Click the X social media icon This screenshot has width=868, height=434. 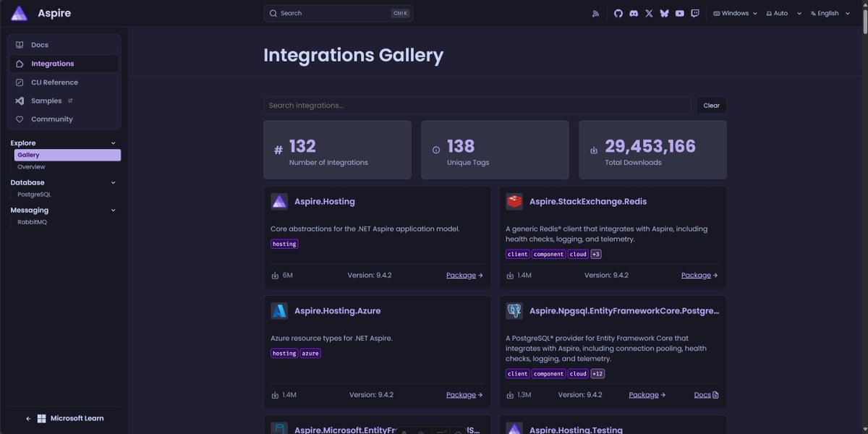click(648, 12)
